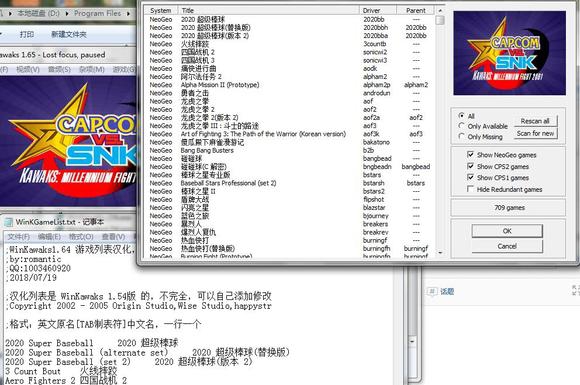This screenshot has width=580, height=385.
Task: Select the All radio button
Action: point(461,116)
